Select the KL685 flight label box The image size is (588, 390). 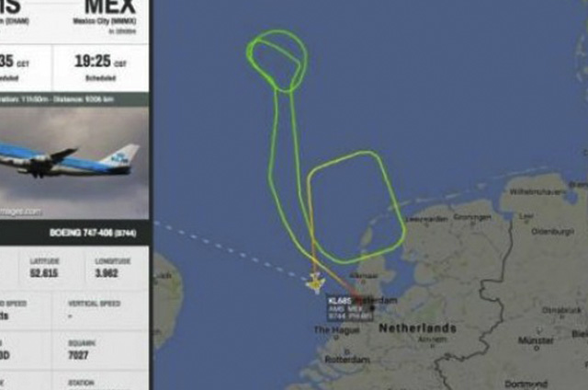click(350, 308)
